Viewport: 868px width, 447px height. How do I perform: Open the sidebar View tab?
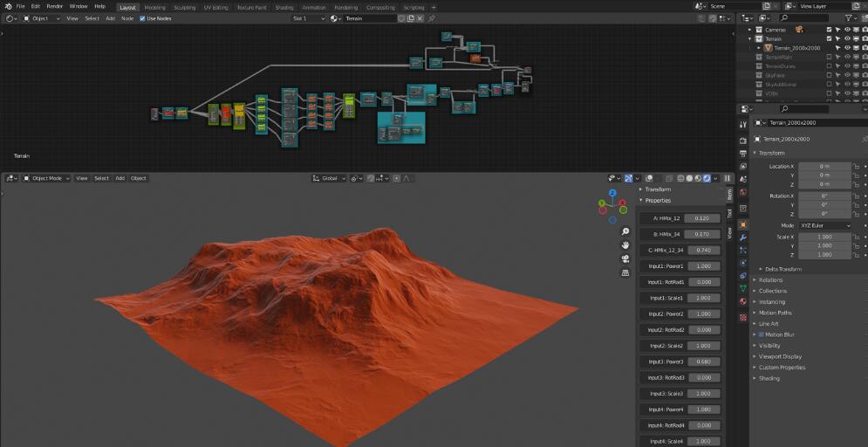tap(729, 233)
